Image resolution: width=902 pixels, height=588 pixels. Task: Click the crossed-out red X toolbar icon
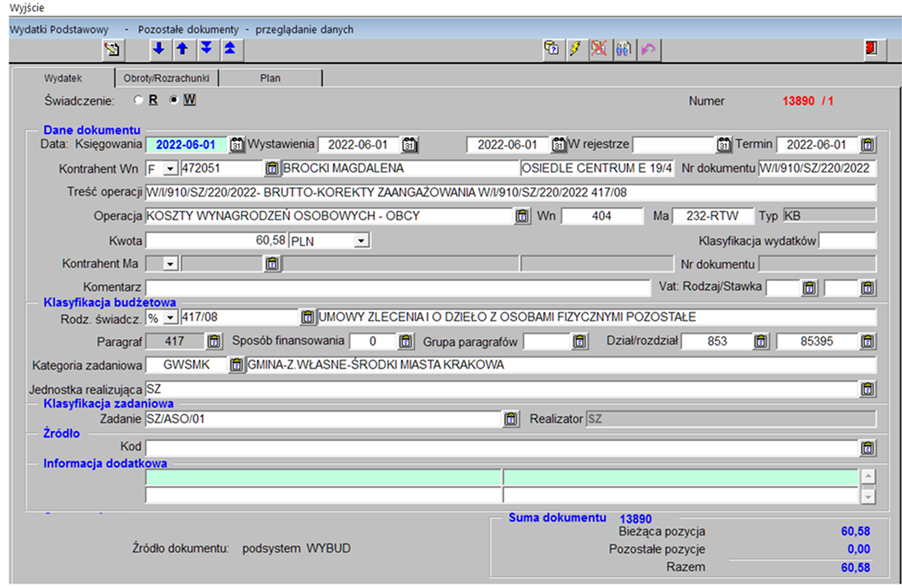[x=599, y=49]
